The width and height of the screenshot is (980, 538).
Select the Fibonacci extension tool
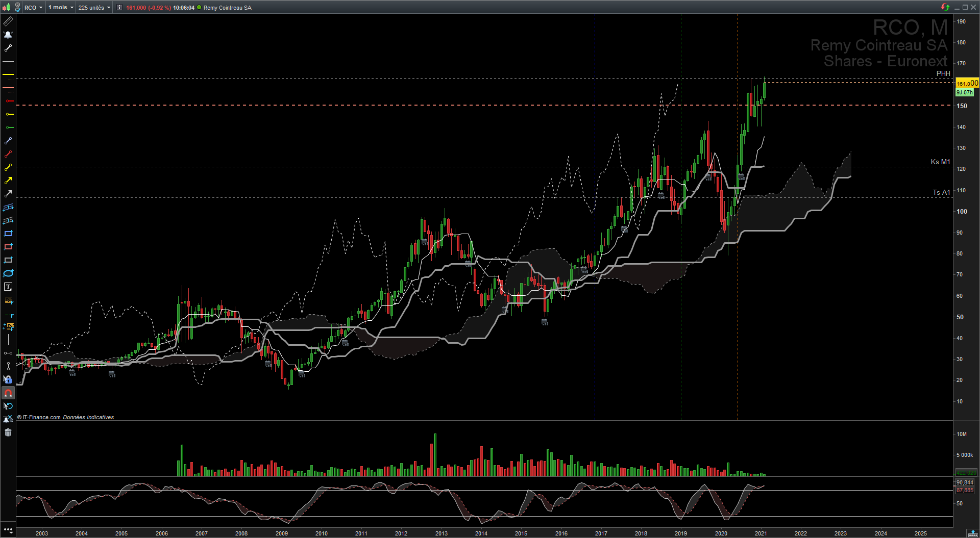coord(8,326)
